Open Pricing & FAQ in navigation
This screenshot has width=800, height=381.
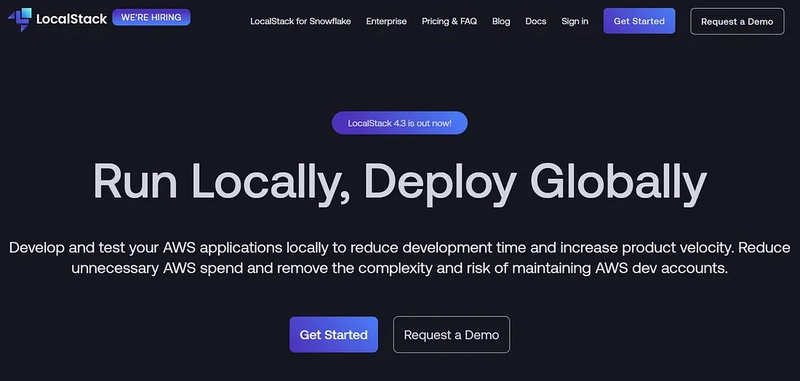pos(449,21)
